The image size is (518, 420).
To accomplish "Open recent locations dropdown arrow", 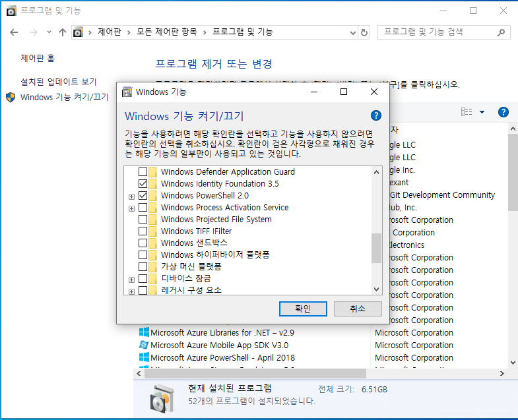I will [x=49, y=32].
